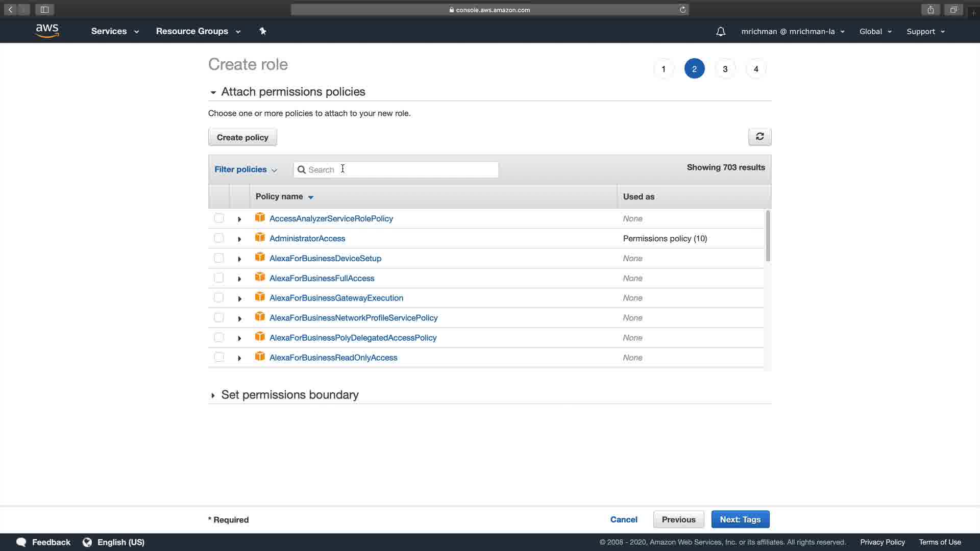This screenshot has height=551, width=980.
Task: Expand AlexaForBusinessDeviceSetup policy details arrow
Action: pos(239,259)
